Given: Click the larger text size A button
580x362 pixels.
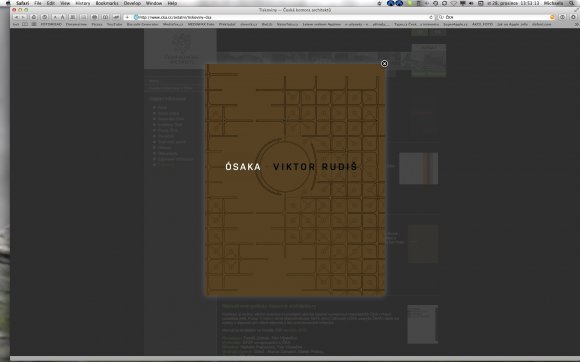Looking at the screenshot, I should coord(62,17).
